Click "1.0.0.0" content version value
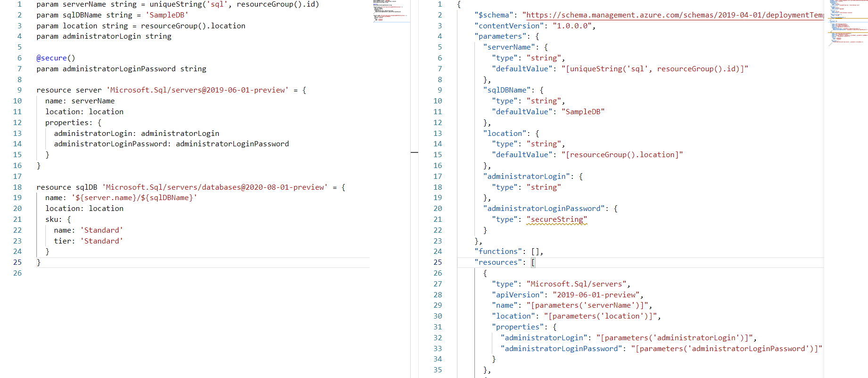 click(x=572, y=26)
